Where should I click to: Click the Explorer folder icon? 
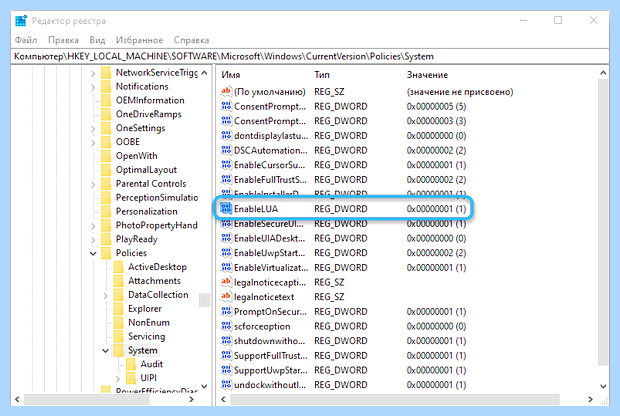tap(118, 309)
